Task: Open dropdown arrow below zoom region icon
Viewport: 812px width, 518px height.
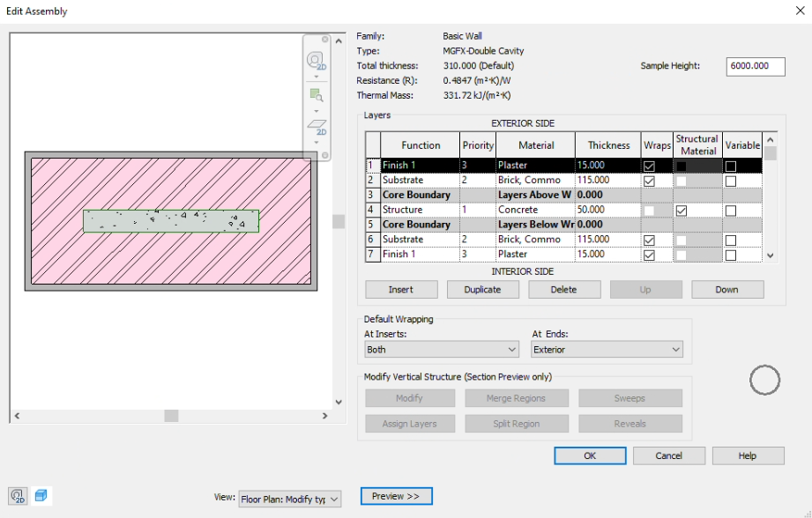Action: click(316, 111)
